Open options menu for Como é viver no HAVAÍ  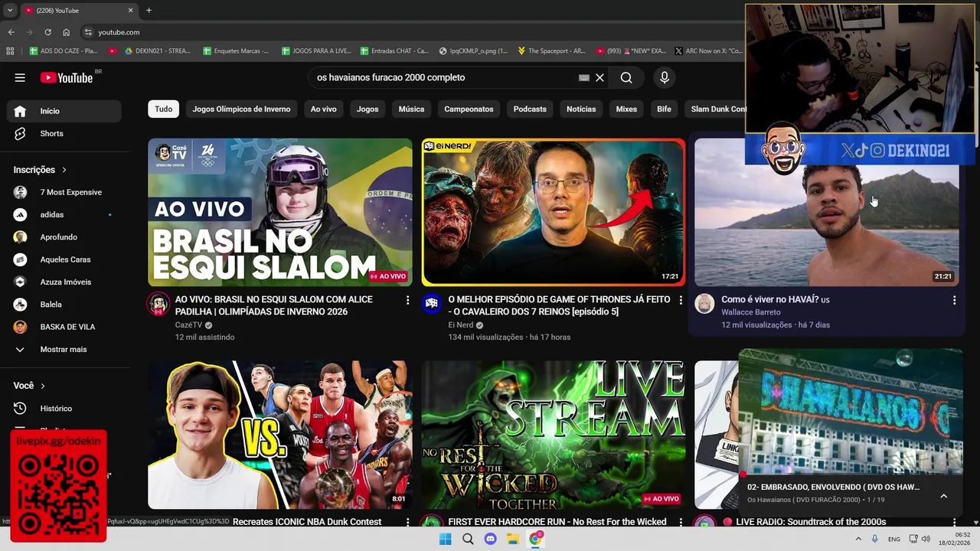[954, 301]
